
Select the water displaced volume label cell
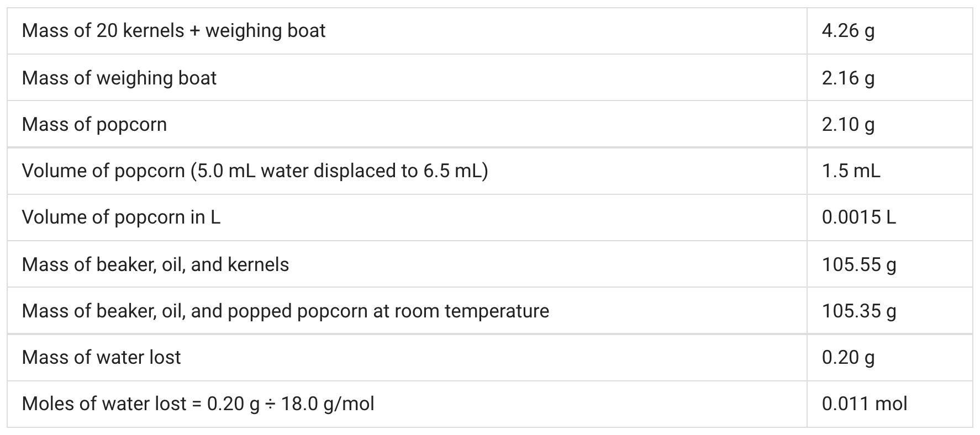pos(407,171)
